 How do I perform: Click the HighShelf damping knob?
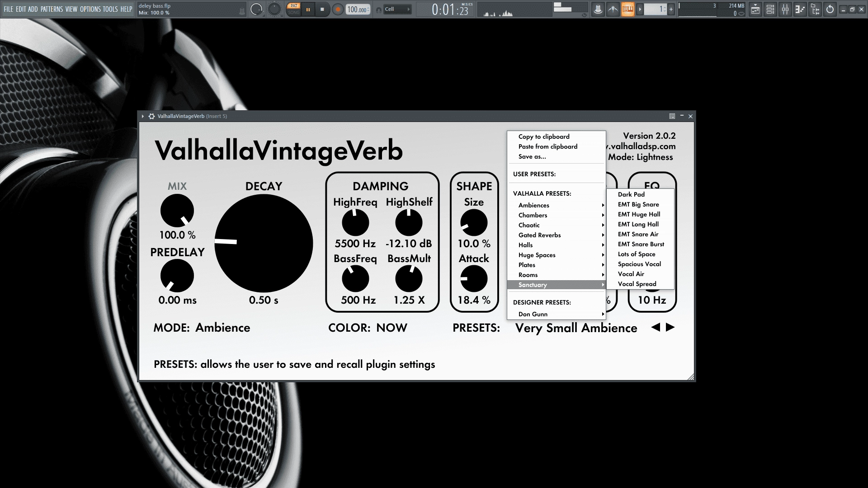[x=409, y=222]
